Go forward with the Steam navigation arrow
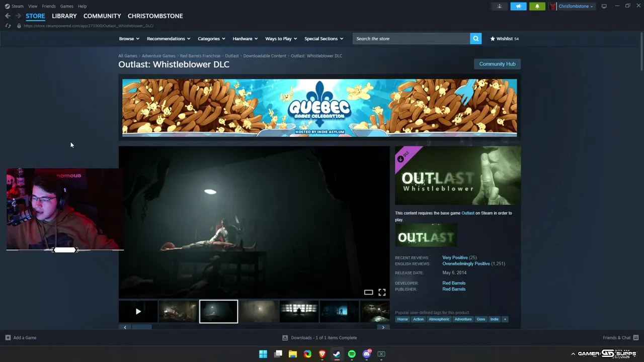 [18, 16]
